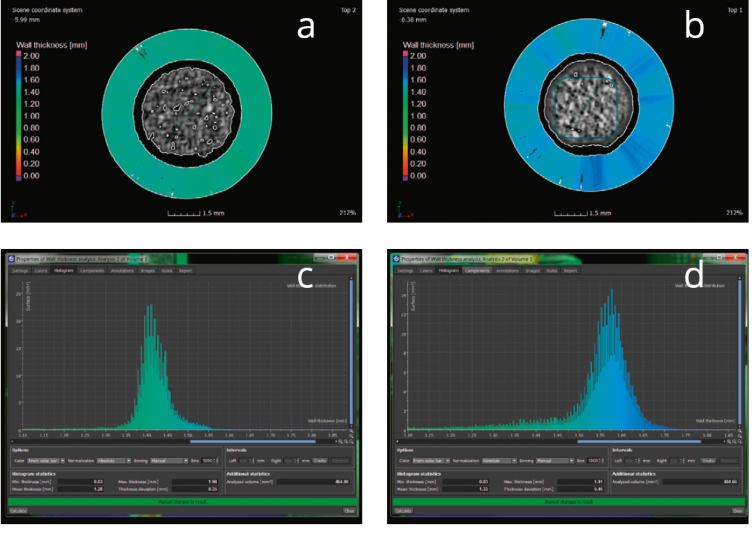Click the Bins 1000 field in left dialog
Viewport: 756px width, 533px height.
click(210, 461)
